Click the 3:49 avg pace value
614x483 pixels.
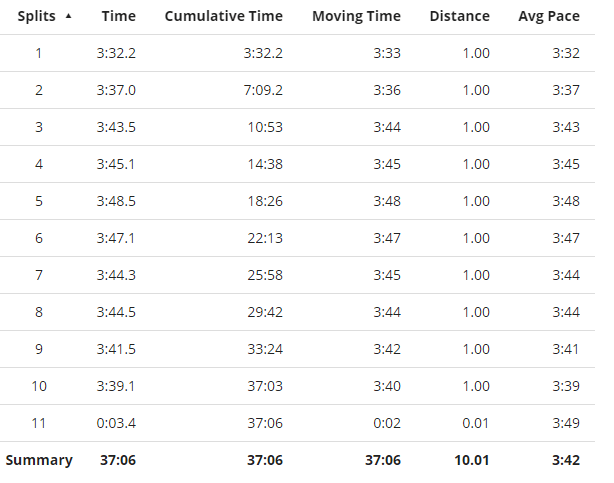pos(564,423)
